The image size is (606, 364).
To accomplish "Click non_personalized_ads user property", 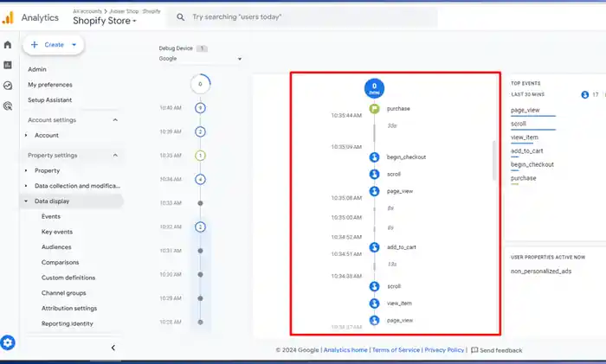I will (x=541, y=271).
